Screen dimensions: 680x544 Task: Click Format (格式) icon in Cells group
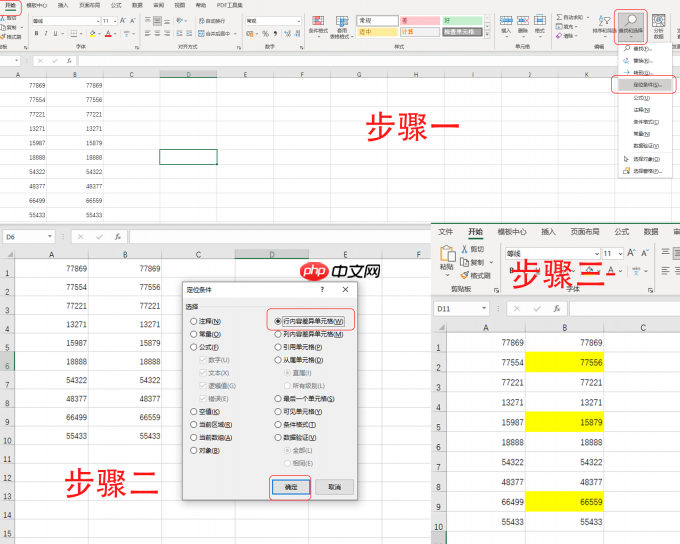point(539,24)
